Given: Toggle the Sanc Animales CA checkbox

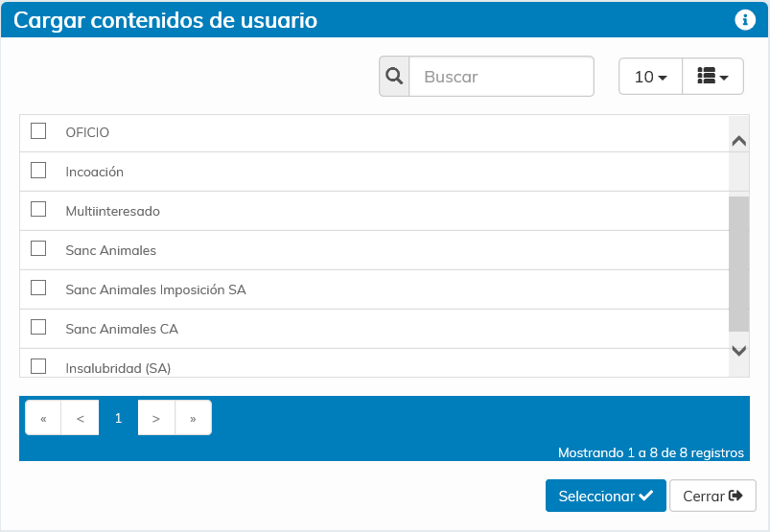Looking at the screenshot, I should [x=38, y=328].
